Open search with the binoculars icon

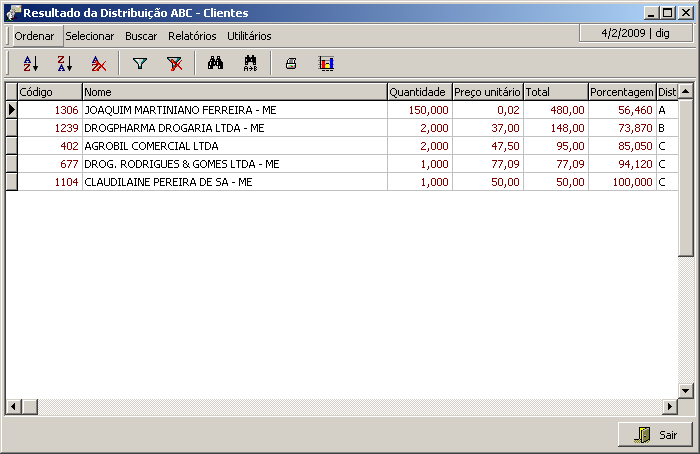point(215,64)
